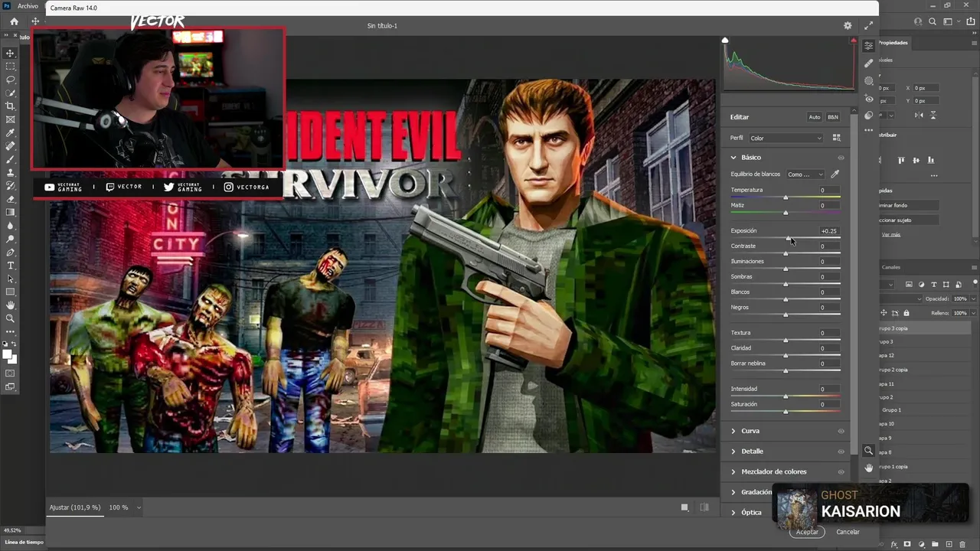Viewport: 980px width, 551px height.
Task: Toggle Curva panel visibility eye
Action: tap(841, 431)
